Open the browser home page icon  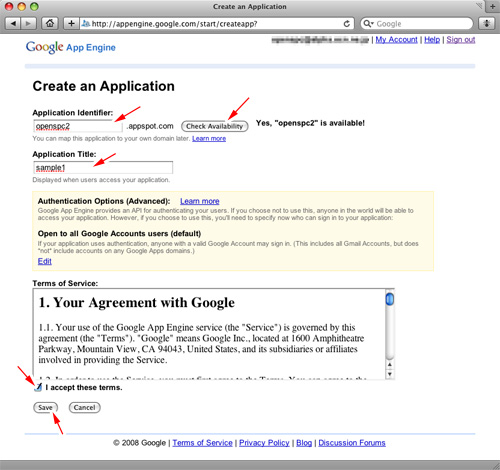(x=50, y=24)
